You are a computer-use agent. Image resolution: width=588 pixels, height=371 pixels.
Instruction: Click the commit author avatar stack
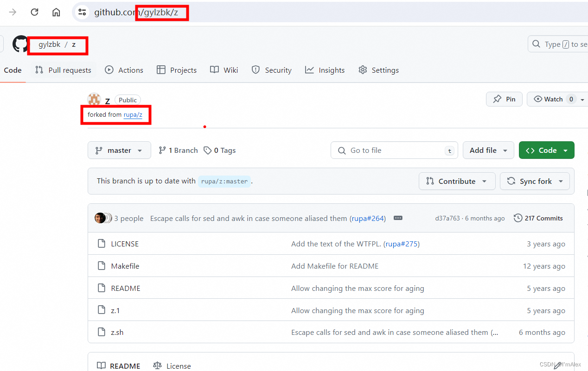click(103, 218)
